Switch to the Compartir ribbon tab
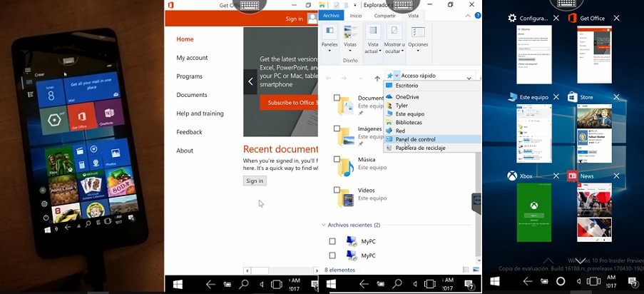The image size is (644, 294). [384, 15]
